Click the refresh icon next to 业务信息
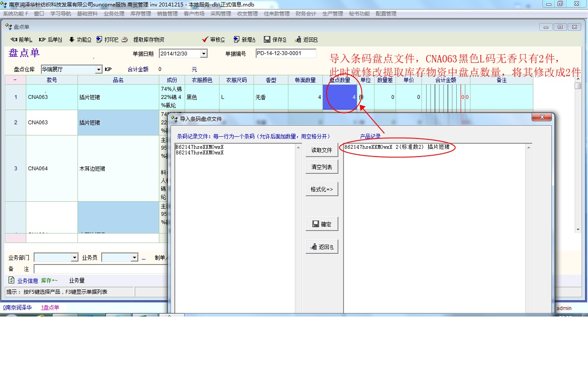Screen dimensions: 588x375 [12, 280]
